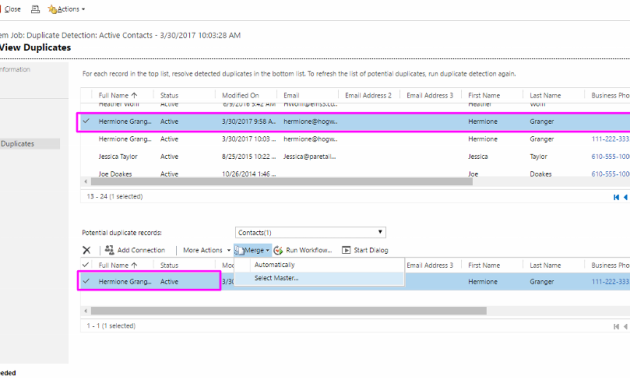Click the Close button in top toolbar
The image size is (630, 380).
[10, 9]
